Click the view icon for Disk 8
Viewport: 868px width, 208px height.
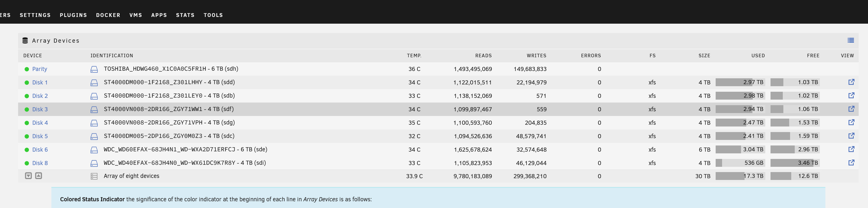(x=851, y=162)
